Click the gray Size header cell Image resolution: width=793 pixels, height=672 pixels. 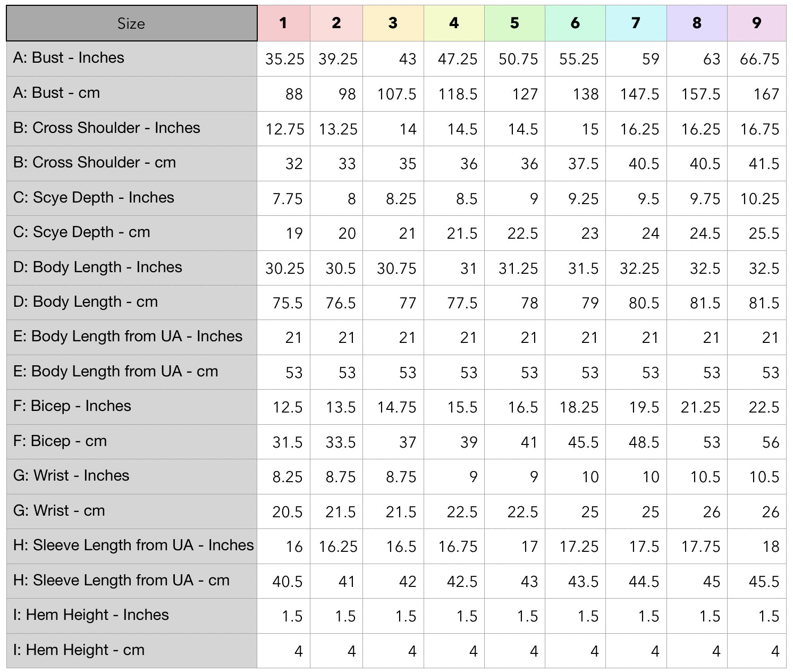click(131, 23)
